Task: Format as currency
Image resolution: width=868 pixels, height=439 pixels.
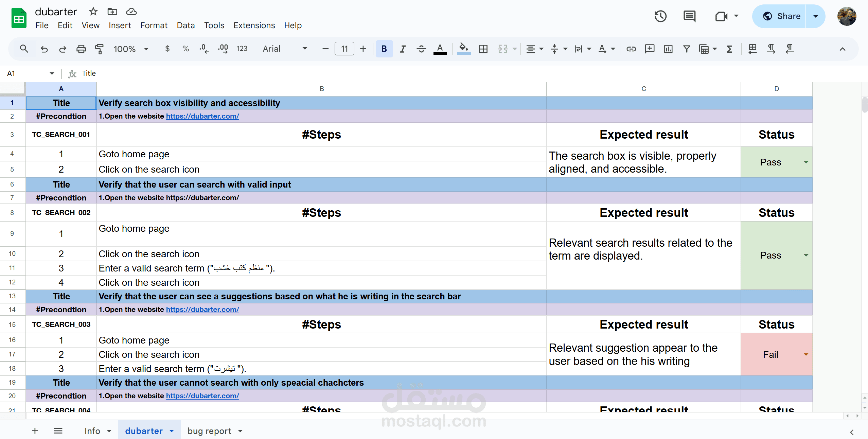Action: click(x=167, y=49)
